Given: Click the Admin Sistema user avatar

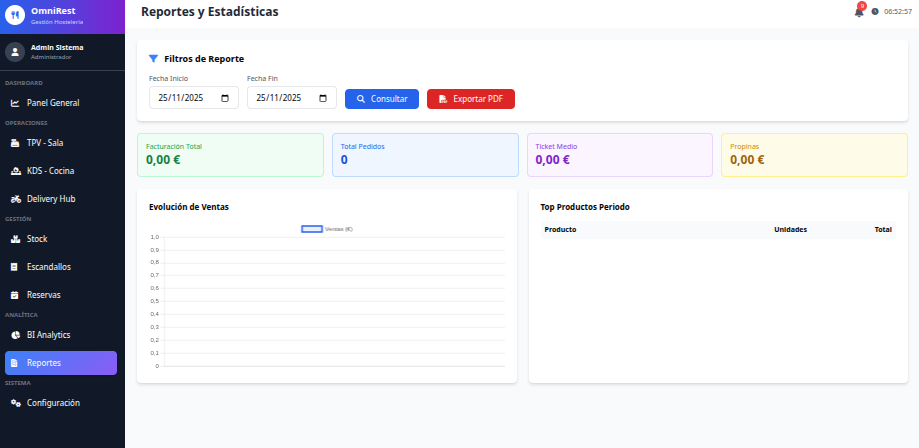Looking at the screenshot, I should pyautogui.click(x=15, y=51).
